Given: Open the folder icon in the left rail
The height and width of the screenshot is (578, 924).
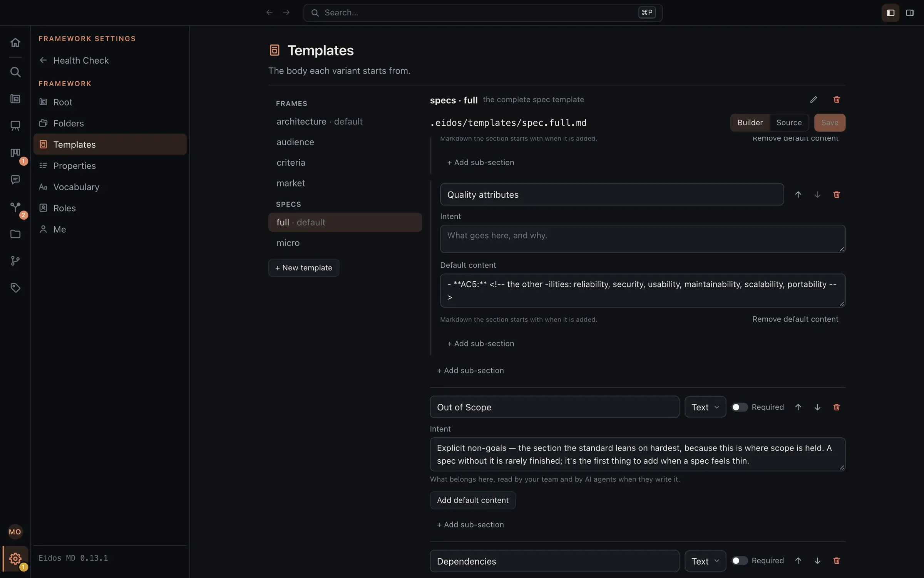Looking at the screenshot, I should (x=15, y=234).
